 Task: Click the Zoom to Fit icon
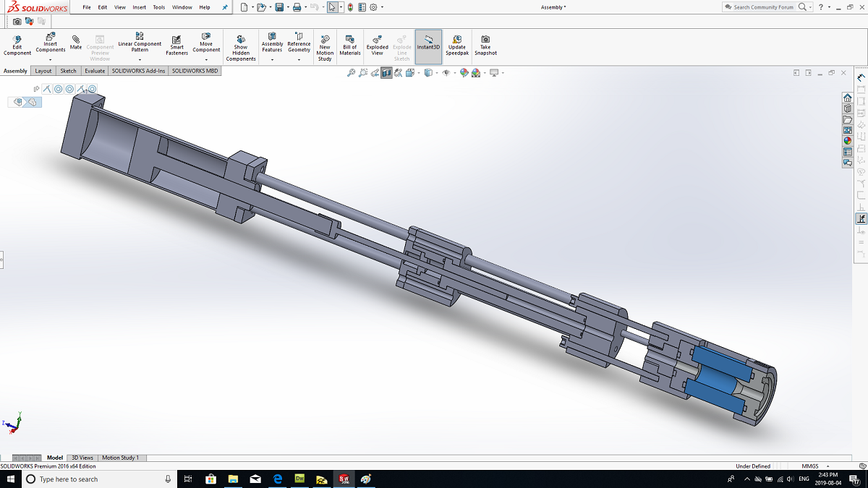point(352,73)
